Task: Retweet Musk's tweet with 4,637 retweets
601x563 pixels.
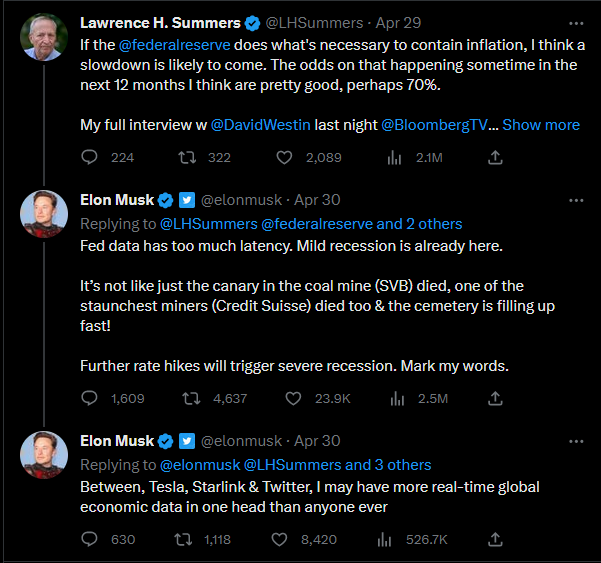Action: [186, 398]
